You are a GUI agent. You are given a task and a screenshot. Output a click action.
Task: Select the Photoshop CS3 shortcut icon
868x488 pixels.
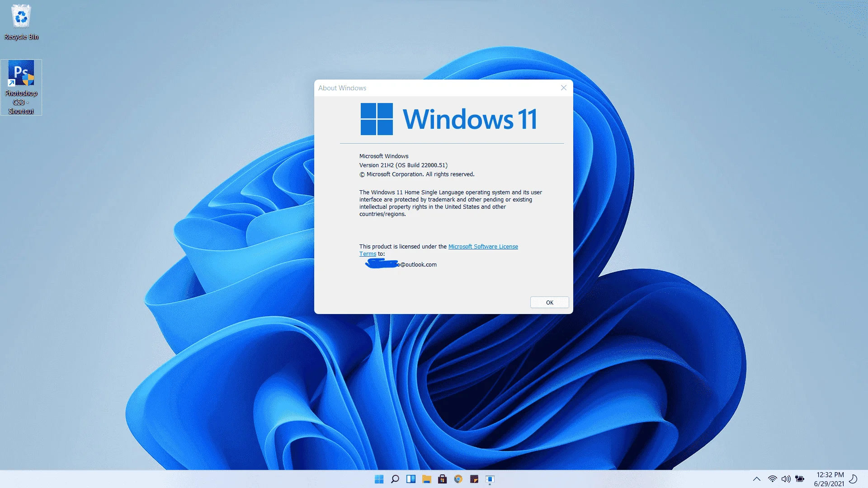(x=21, y=87)
